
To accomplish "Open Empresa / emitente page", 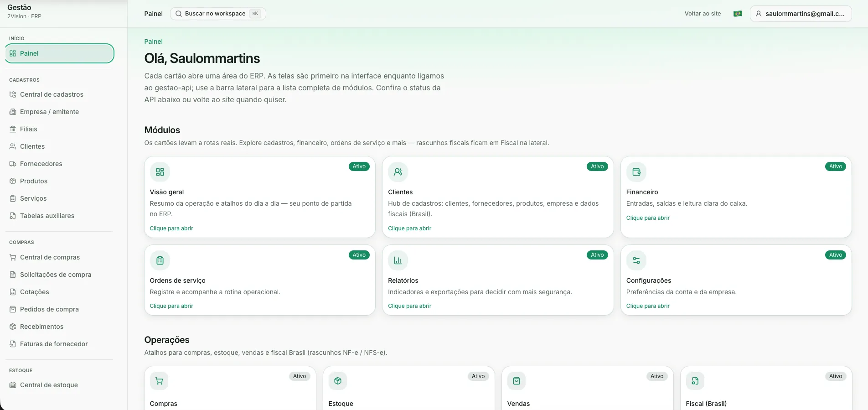I will 60,112.
